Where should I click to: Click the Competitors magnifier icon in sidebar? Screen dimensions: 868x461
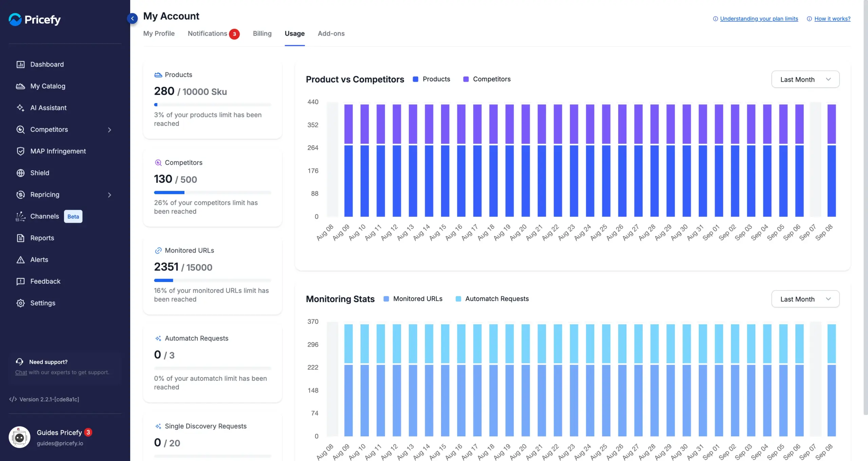click(x=20, y=129)
